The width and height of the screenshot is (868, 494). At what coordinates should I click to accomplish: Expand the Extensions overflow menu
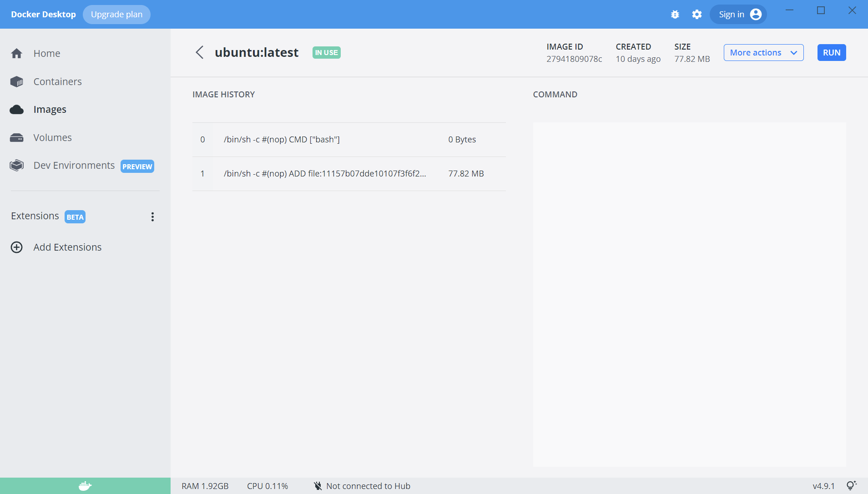tap(152, 217)
